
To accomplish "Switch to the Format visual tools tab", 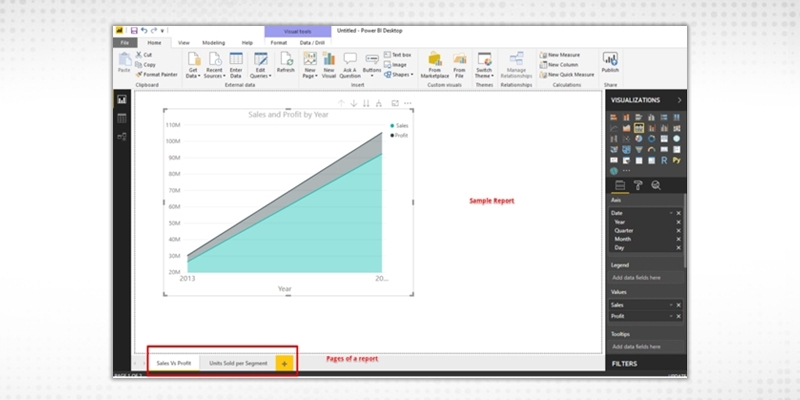I will pos(279,43).
